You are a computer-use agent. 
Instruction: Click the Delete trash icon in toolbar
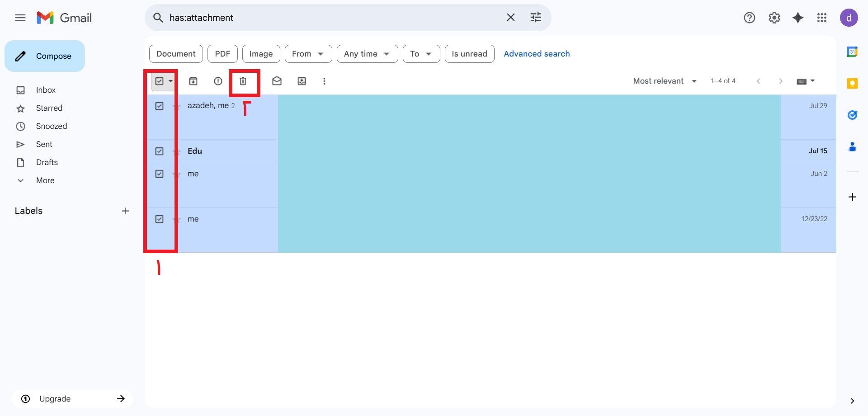click(243, 81)
